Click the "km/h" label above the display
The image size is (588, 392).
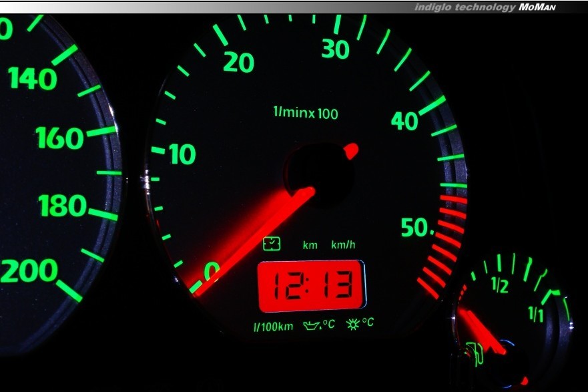(x=343, y=245)
